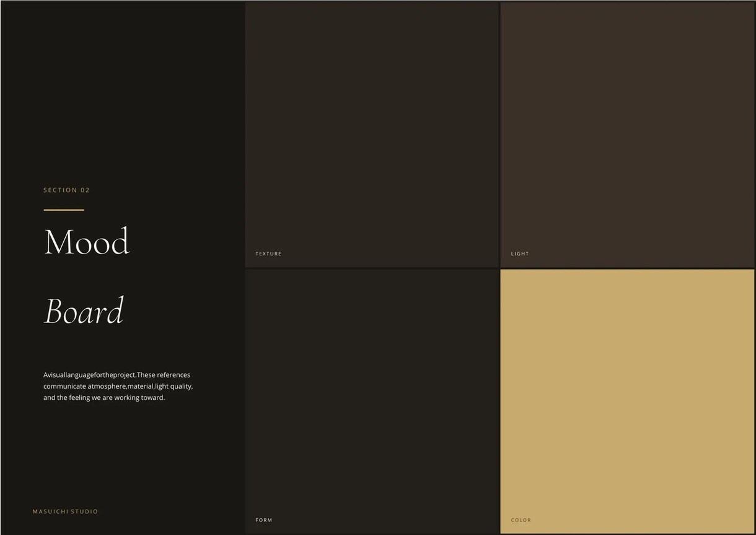Select the italic "Board" heading word

point(84,311)
